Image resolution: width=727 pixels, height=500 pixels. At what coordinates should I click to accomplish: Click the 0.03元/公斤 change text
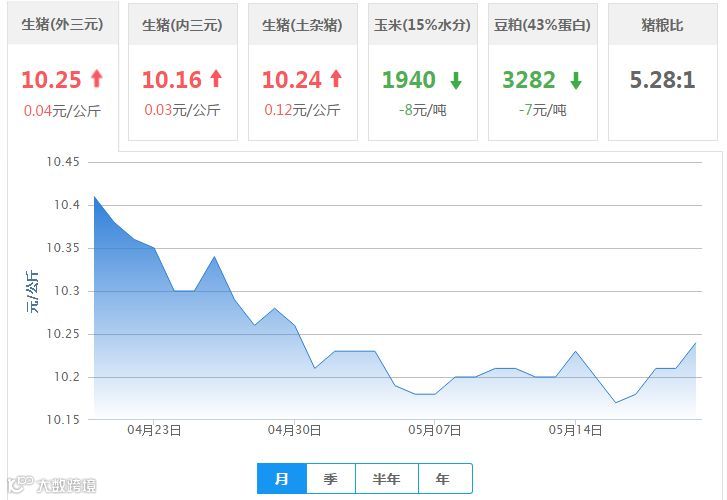[182, 110]
